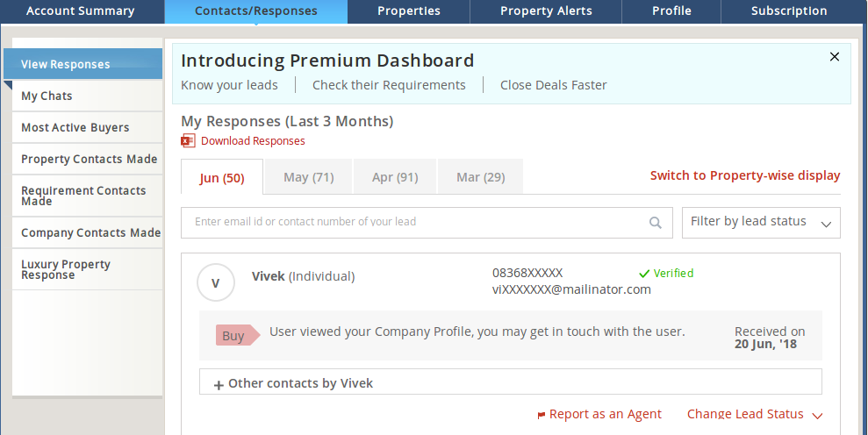Click Report as an Agent
Image resolution: width=868 pixels, height=435 pixels.
[x=606, y=415]
